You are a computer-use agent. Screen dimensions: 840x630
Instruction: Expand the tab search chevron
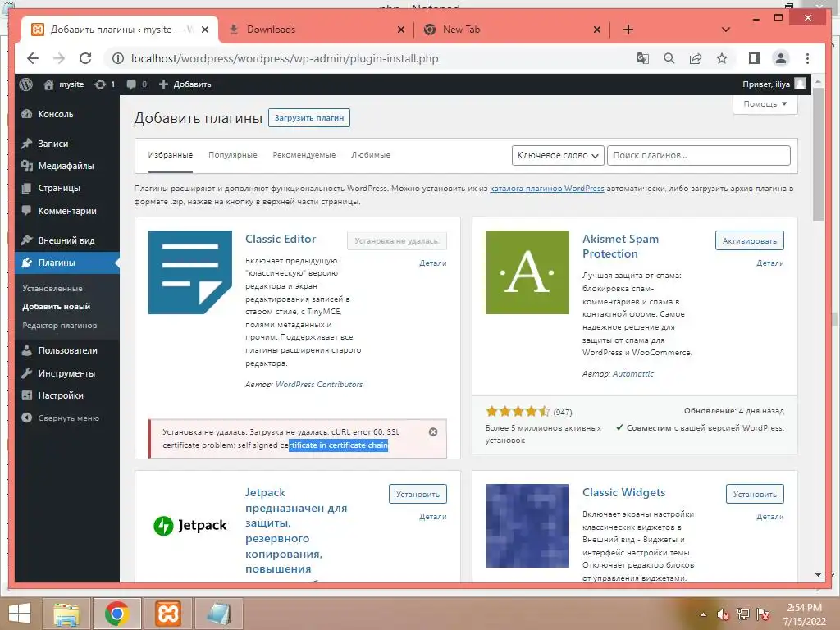click(x=726, y=30)
